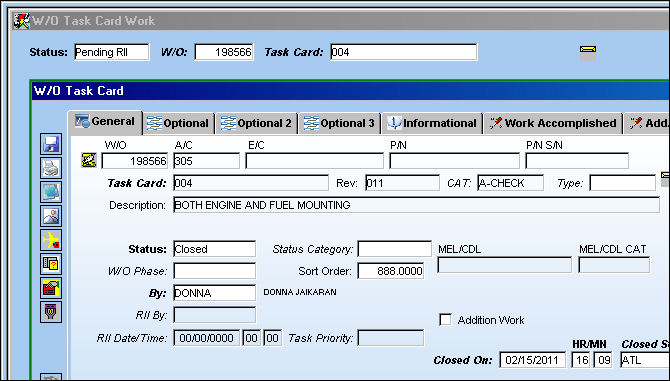Open the Informational tab
Image resolution: width=670 pixels, height=381 pixels.
pyautogui.click(x=432, y=123)
